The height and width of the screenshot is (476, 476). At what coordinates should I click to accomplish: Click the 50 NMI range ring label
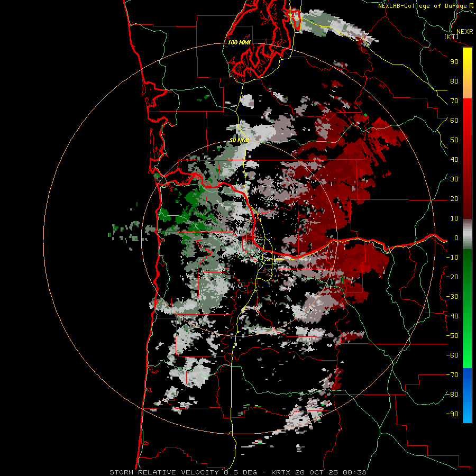(x=239, y=140)
